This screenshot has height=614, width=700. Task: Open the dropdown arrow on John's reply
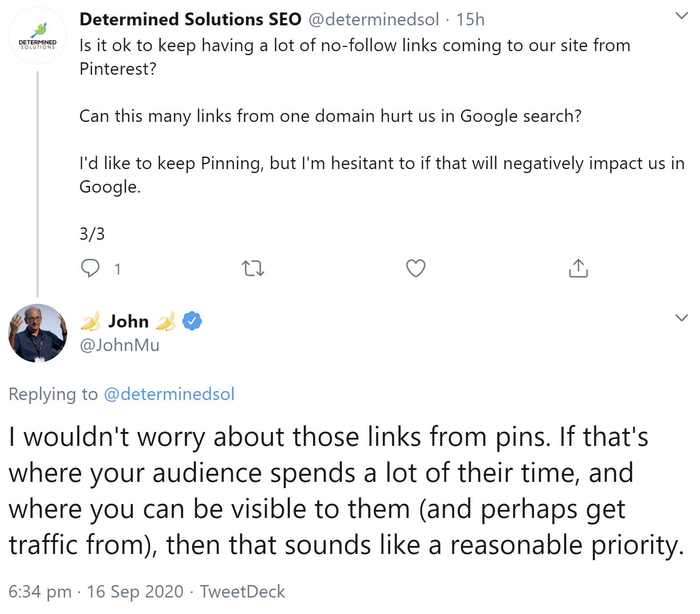point(682,318)
